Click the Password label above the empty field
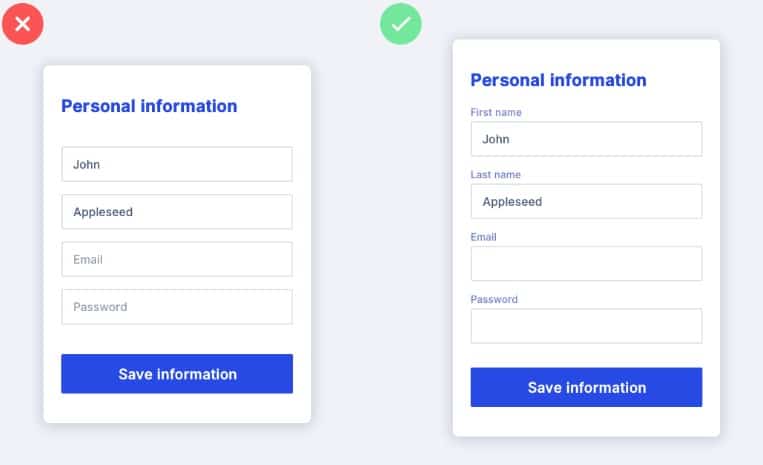 [x=494, y=299]
